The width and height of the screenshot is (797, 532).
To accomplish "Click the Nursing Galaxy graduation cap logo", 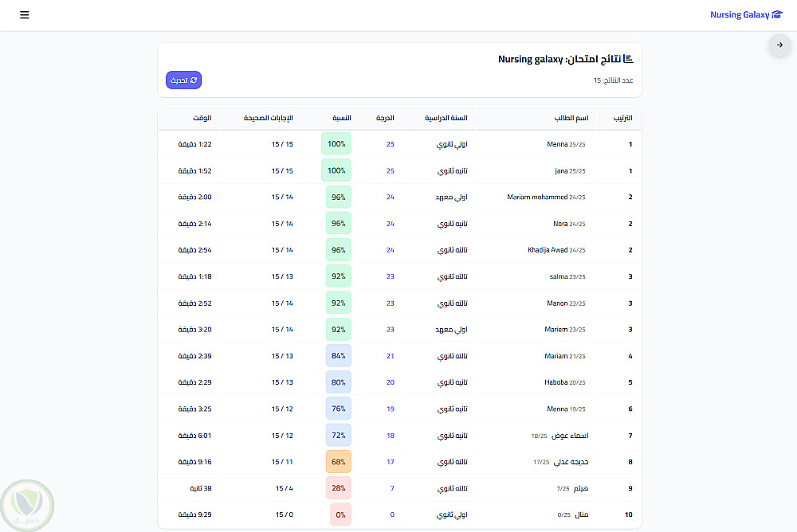I will pyautogui.click(x=777, y=15).
